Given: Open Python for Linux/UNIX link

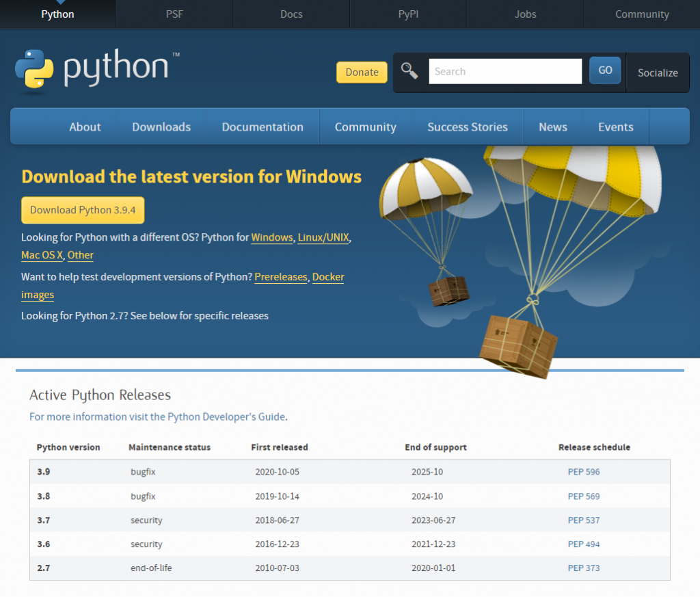Looking at the screenshot, I should pos(323,237).
